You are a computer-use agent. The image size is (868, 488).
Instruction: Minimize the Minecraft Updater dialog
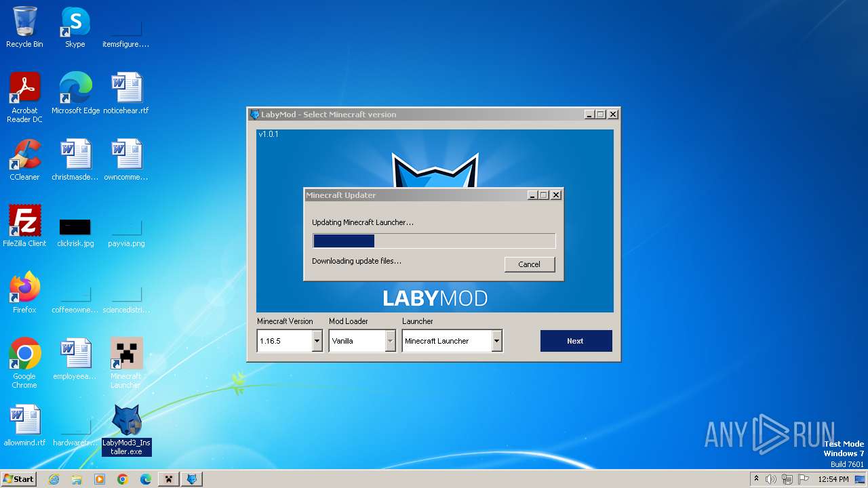coord(533,195)
